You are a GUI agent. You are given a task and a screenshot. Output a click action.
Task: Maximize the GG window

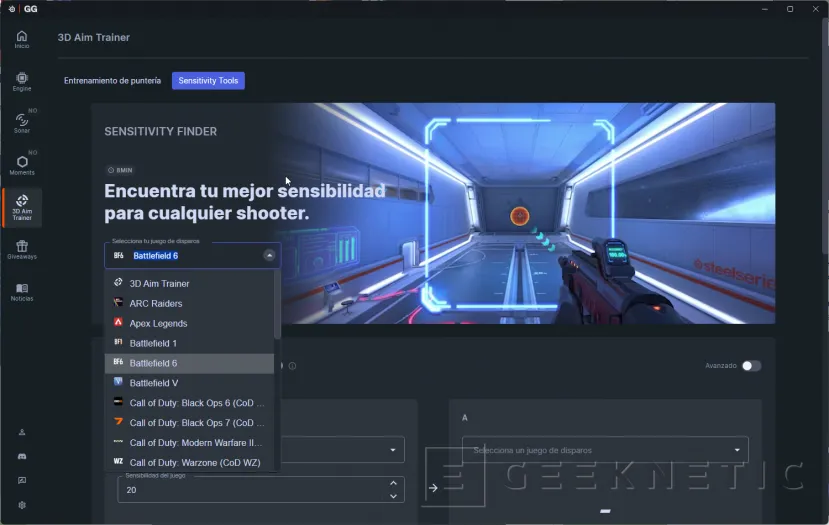tap(790, 9)
